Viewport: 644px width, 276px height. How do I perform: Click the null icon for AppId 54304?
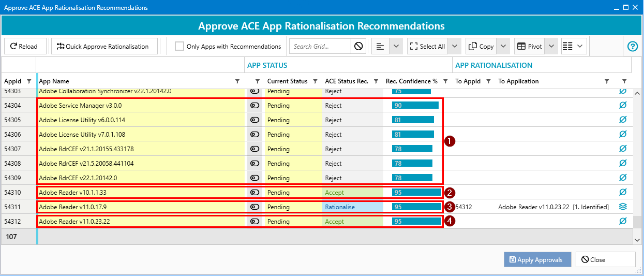click(x=623, y=105)
